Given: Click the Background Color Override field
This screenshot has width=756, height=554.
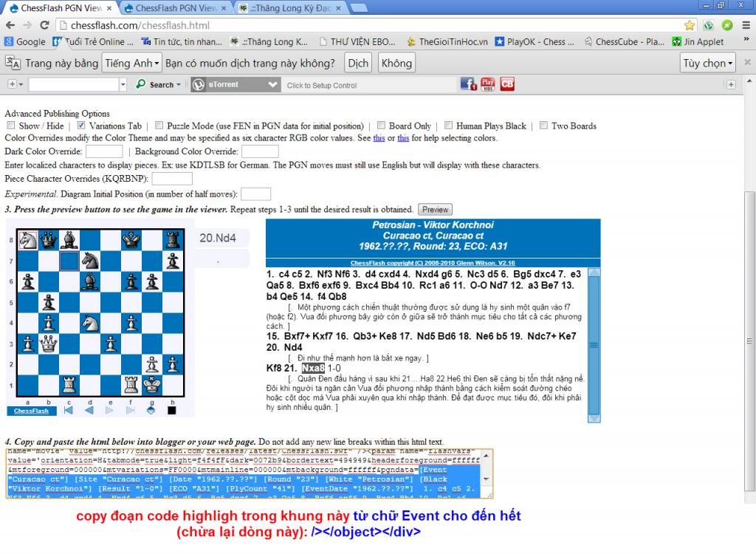Looking at the screenshot, I should point(260,151).
